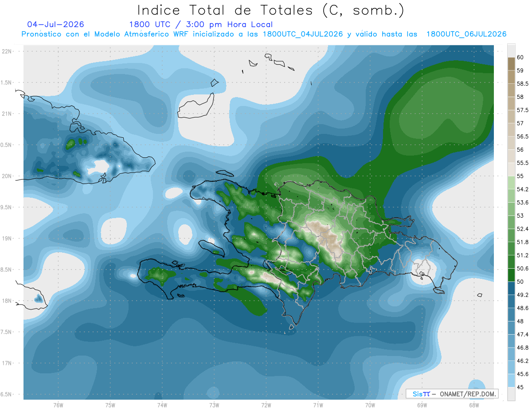Click the '18N' latitude label
This screenshot has height=411, width=532.
point(7,301)
